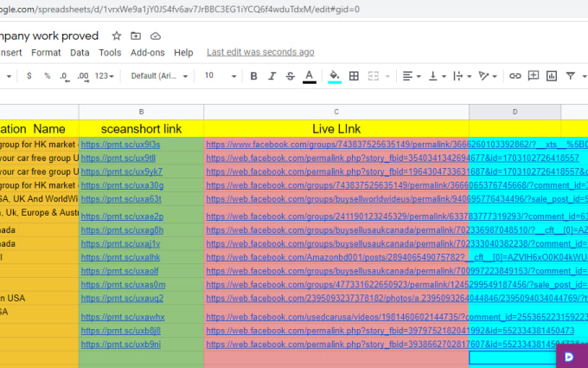Open the text color picker
588x368 pixels.
pyautogui.click(x=310, y=76)
